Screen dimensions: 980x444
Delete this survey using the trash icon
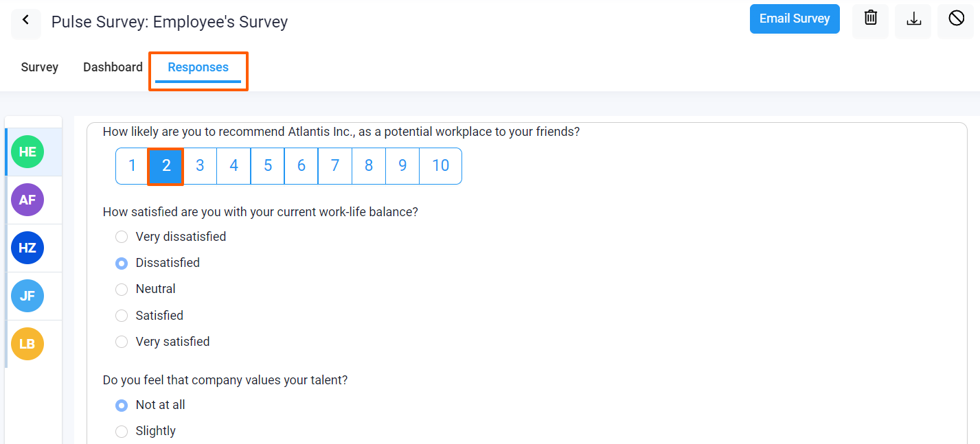(869, 19)
